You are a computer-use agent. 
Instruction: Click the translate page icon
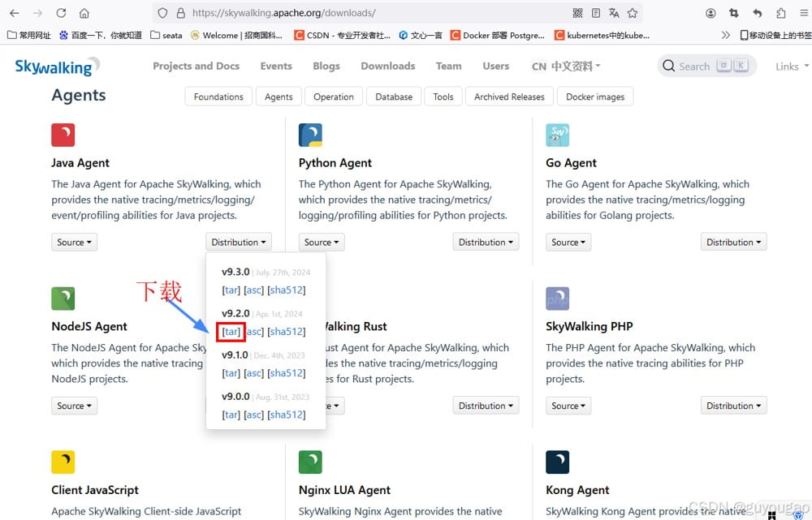[x=614, y=13]
